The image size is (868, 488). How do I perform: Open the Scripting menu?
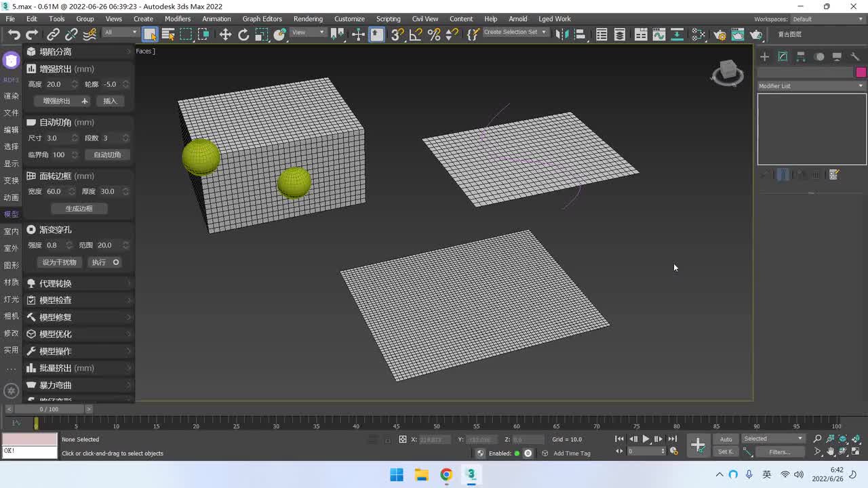(x=389, y=19)
